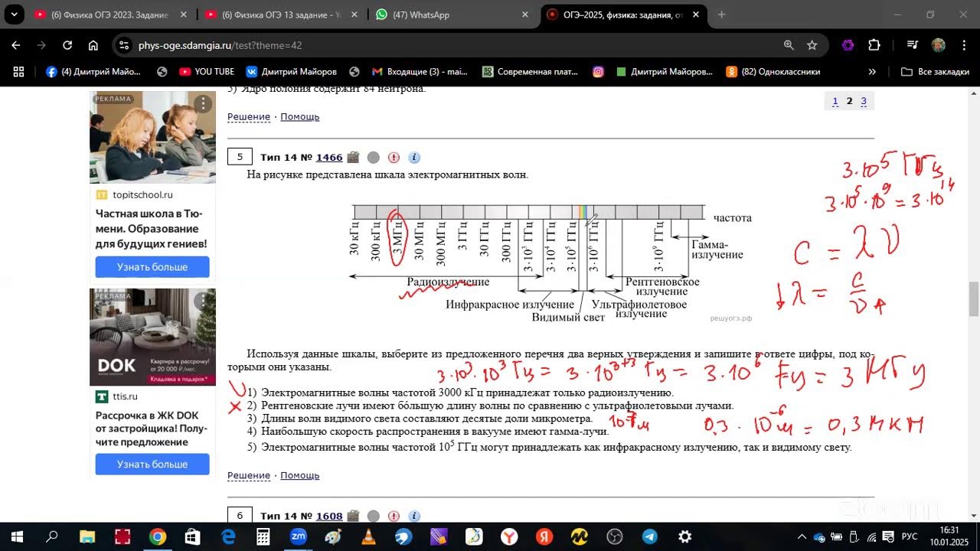Viewport: 980px width, 551px height.
Task: Open the Facebook Дмитрий Майо... bookmark
Action: click(x=93, y=71)
